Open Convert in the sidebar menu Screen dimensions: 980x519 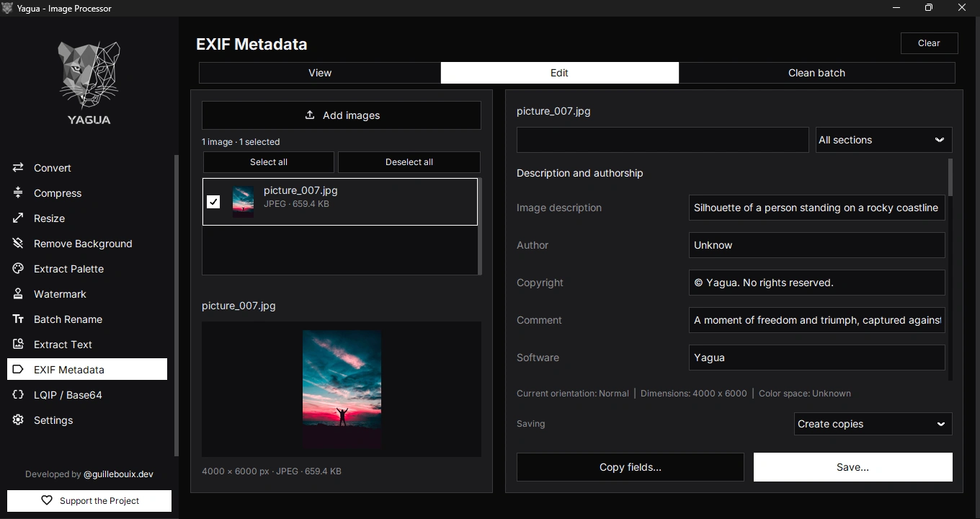click(87, 168)
